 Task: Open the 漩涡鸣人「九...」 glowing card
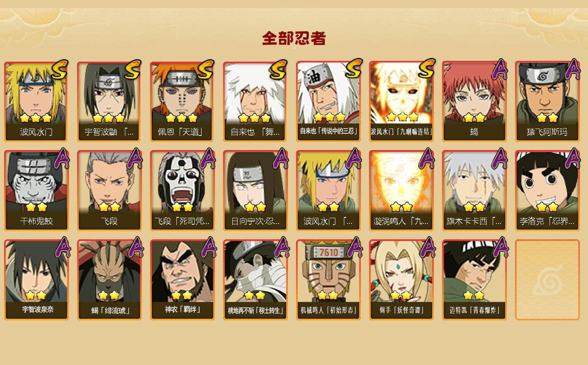click(401, 191)
